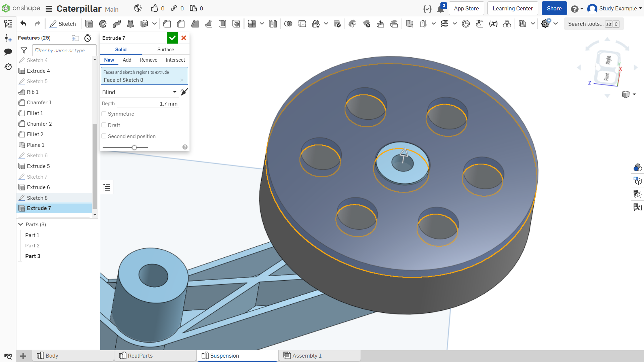The height and width of the screenshot is (362, 644).
Task: Collapse the Parts (3) list
Action: [x=21, y=224]
